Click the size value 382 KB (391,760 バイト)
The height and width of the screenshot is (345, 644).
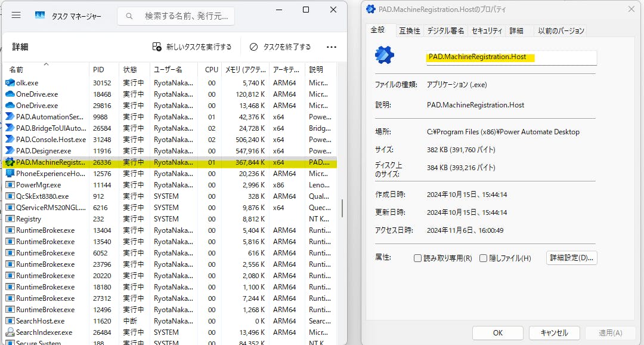(461, 150)
